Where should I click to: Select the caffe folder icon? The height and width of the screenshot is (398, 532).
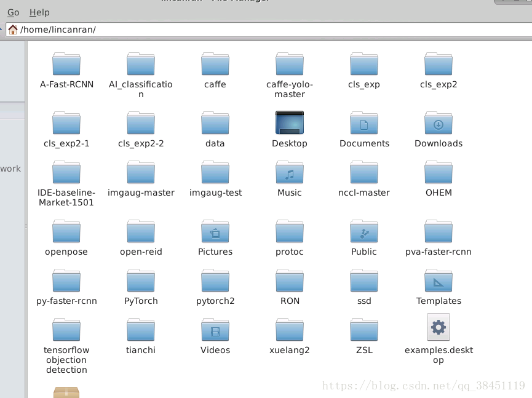(215, 64)
